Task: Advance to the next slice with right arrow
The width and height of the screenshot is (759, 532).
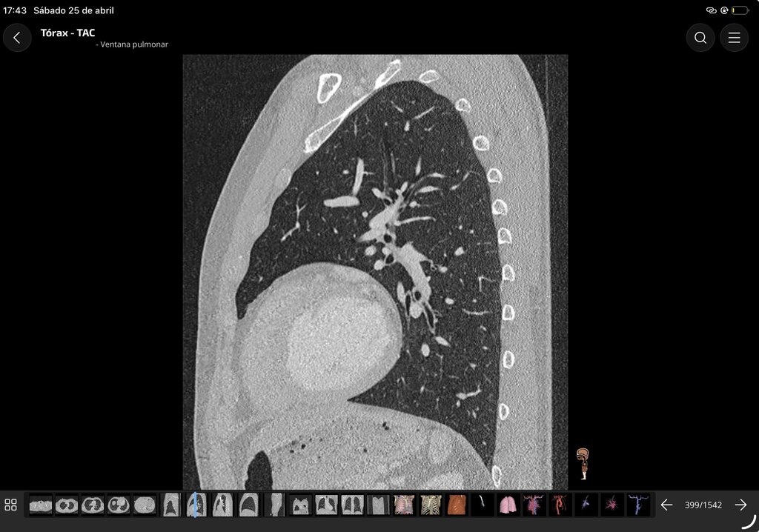Action: point(740,505)
